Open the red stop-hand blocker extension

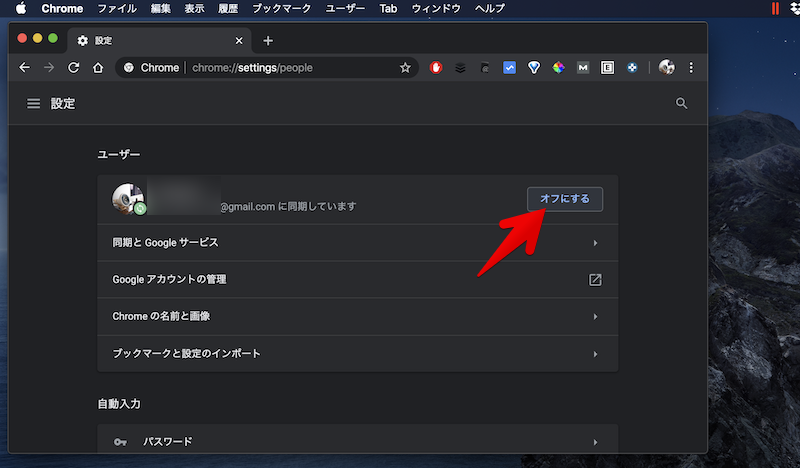point(436,68)
